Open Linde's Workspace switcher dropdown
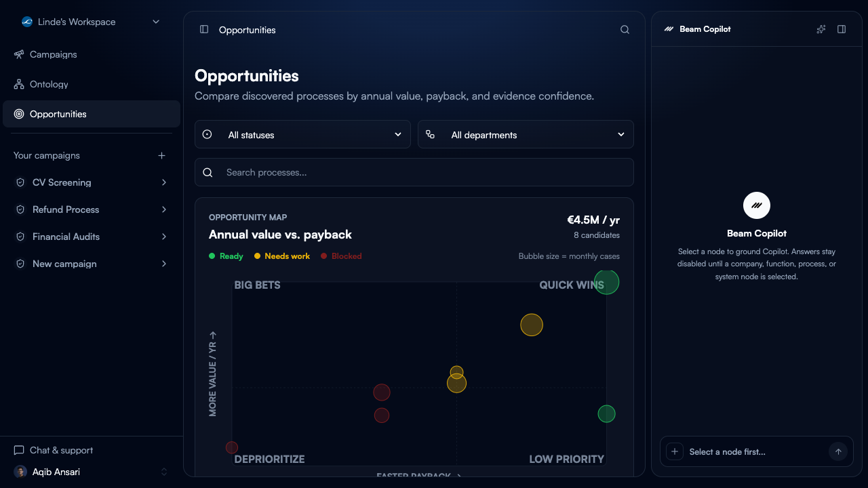 (x=92, y=22)
